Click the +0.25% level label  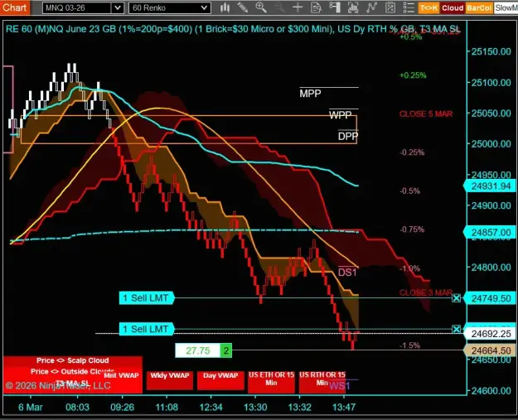point(413,75)
